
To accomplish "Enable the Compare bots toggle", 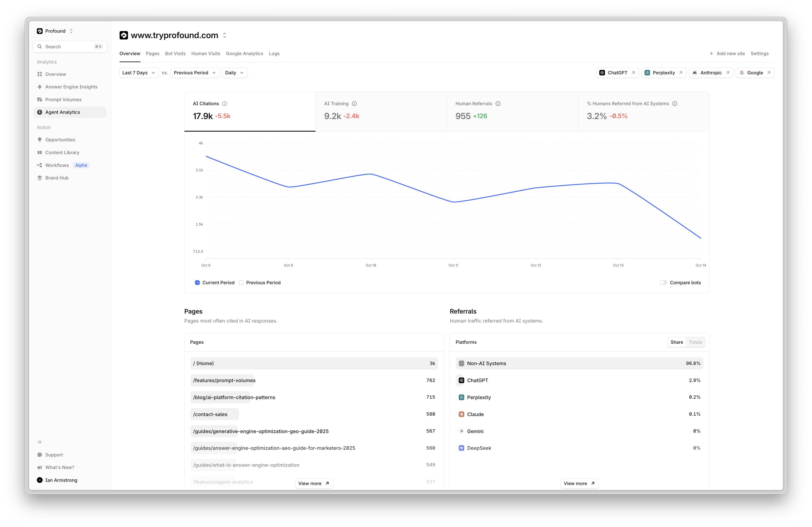I will point(663,282).
